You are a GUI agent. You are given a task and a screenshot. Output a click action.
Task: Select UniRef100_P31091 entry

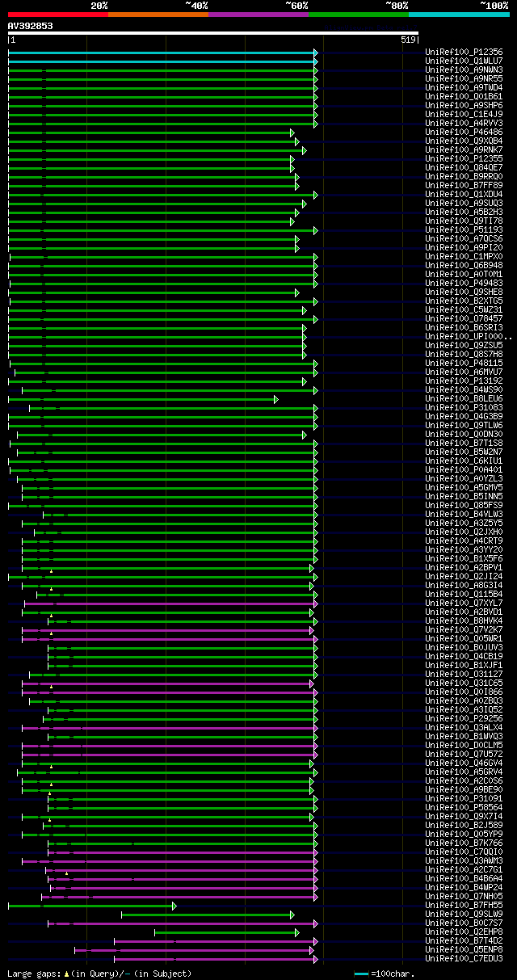click(x=464, y=798)
